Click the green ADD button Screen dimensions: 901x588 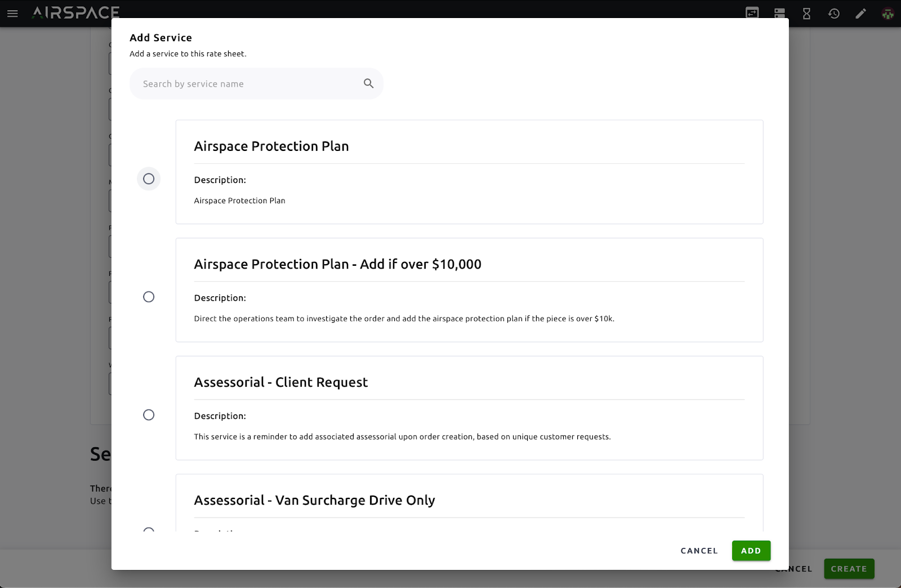pyautogui.click(x=751, y=551)
